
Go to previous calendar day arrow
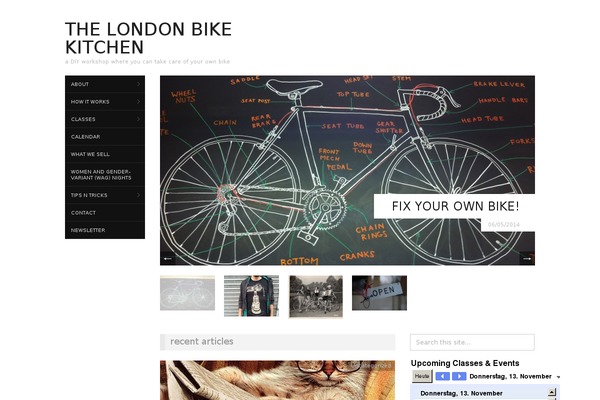click(x=442, y=376)
